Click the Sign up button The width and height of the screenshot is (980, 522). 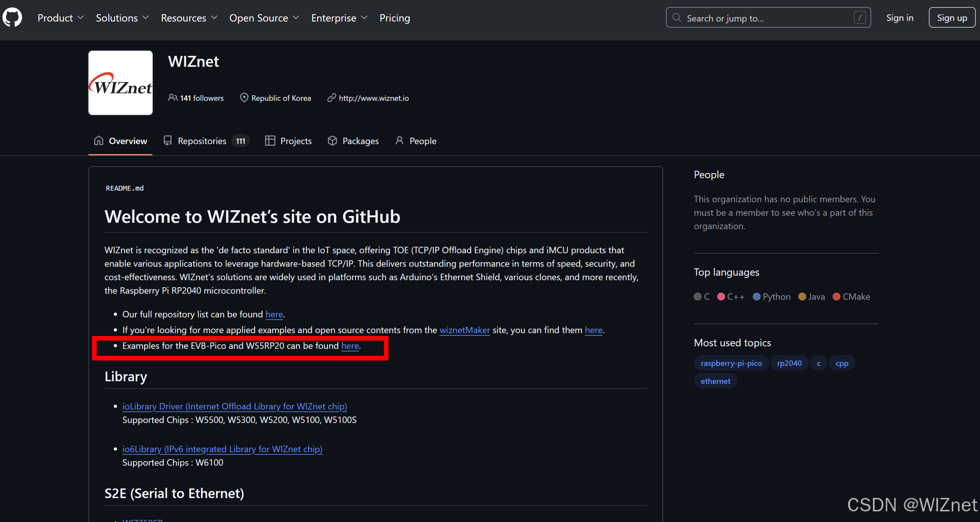952,18
